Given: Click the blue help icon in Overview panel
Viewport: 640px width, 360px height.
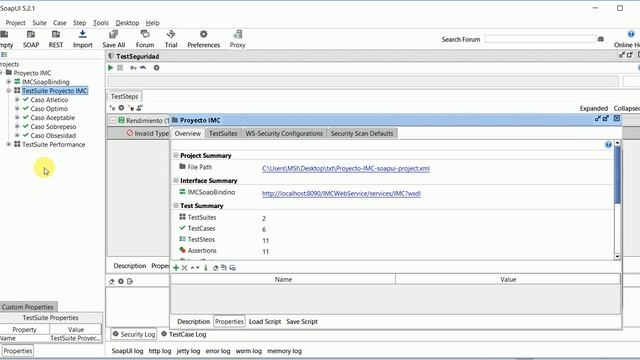Looking at the screenshot, I should [x=608, y=144].
